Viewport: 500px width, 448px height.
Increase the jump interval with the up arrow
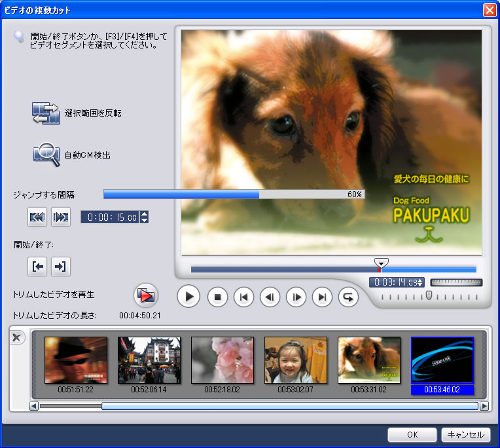click(x=145, y=214)
